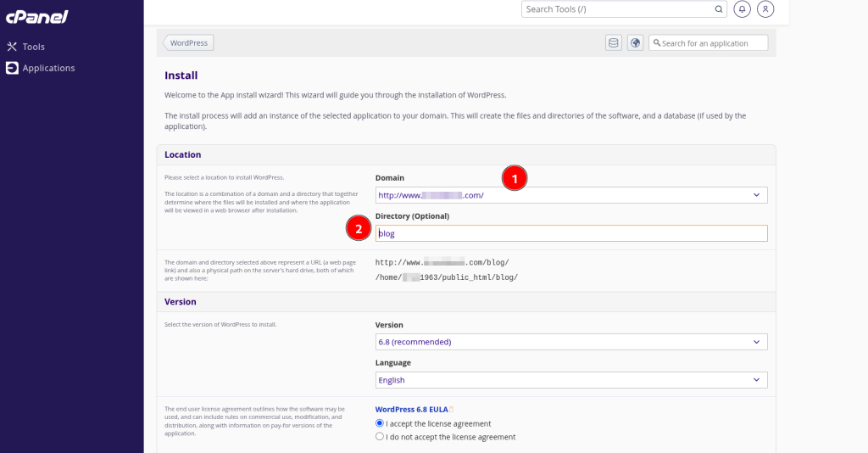This screenshot has width=868, height=453.
Task: Click the Version section header
Action: [466, 302]
